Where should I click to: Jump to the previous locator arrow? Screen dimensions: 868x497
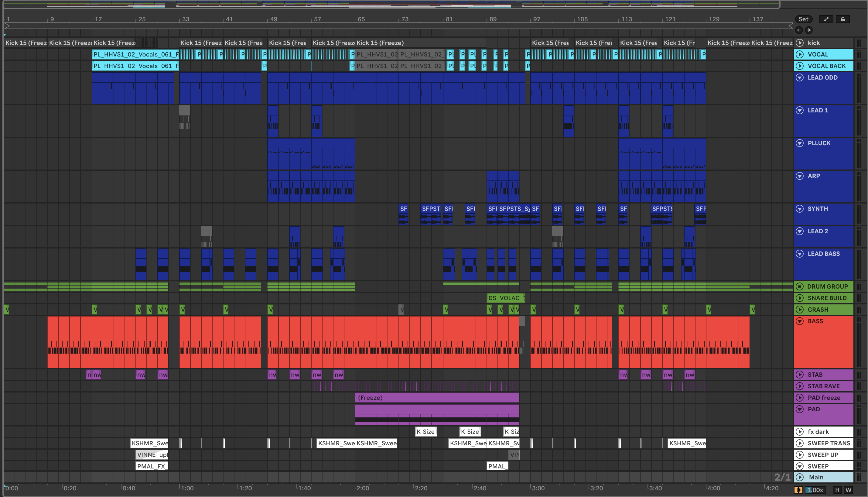point(799,30)
